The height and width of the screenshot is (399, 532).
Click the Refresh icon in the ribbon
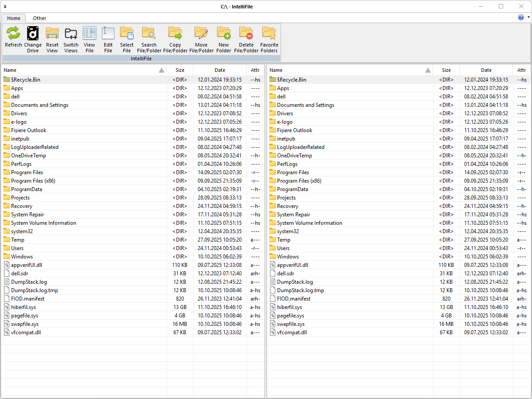coord(13,34)
